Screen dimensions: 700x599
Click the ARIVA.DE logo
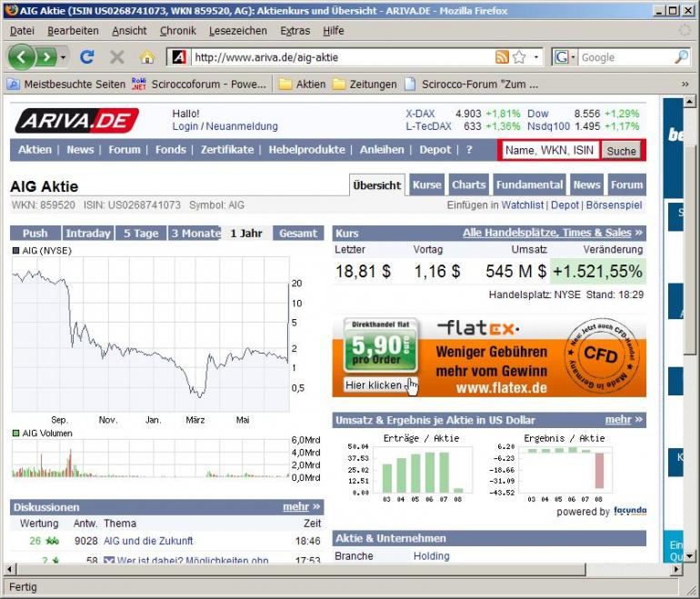point(76,121)
